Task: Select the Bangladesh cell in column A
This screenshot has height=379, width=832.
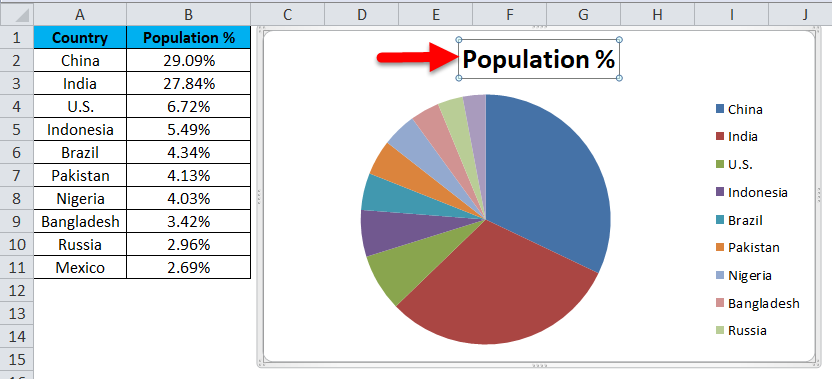Action: point(80,222)
